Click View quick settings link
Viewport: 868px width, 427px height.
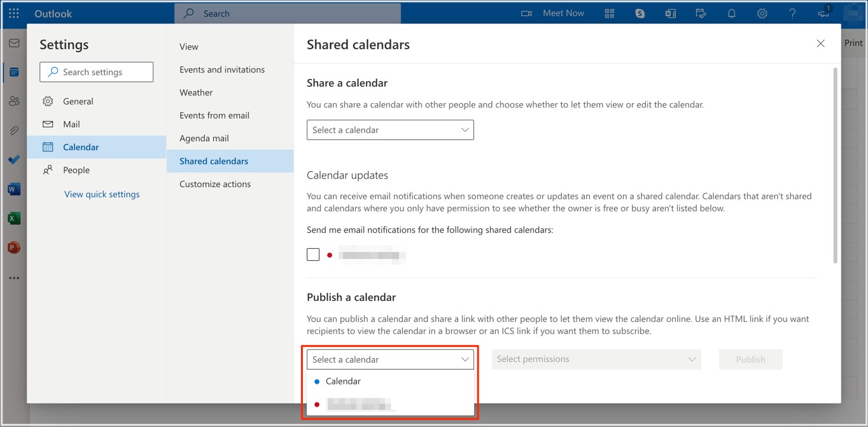[x=102, y=194]
